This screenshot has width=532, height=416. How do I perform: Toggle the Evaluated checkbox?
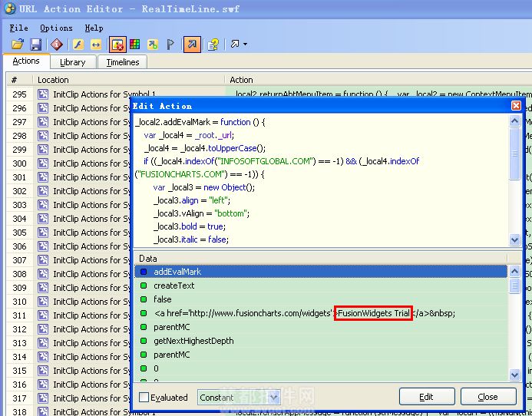click(144, 397)
